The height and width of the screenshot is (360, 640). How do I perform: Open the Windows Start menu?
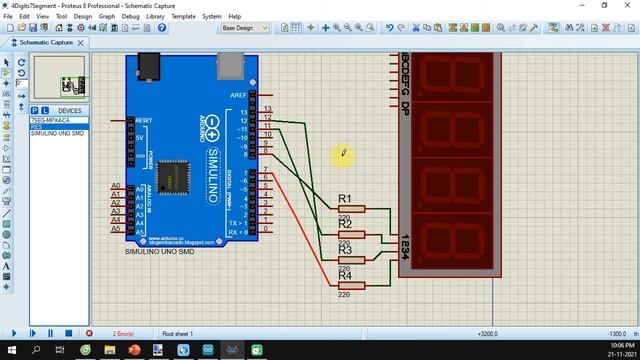pyautogui.click(x=11, y=350)
